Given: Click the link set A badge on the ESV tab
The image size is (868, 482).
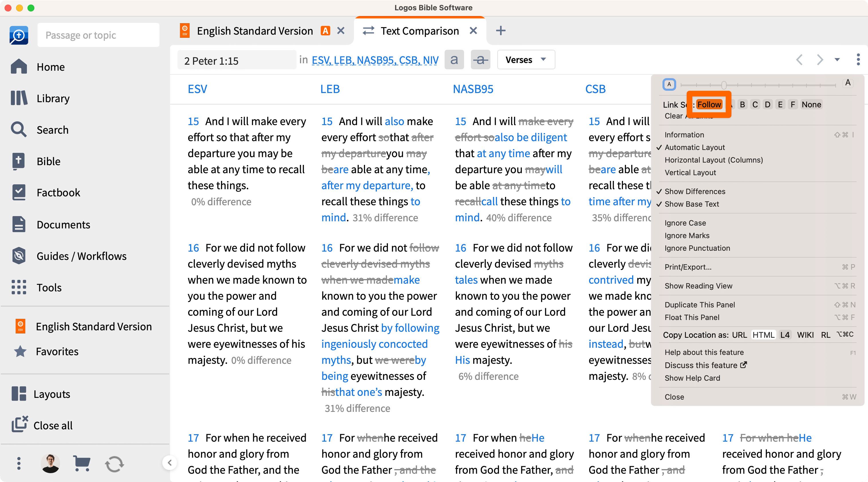Looking at the screenshot, I should (x=325, y=31).
